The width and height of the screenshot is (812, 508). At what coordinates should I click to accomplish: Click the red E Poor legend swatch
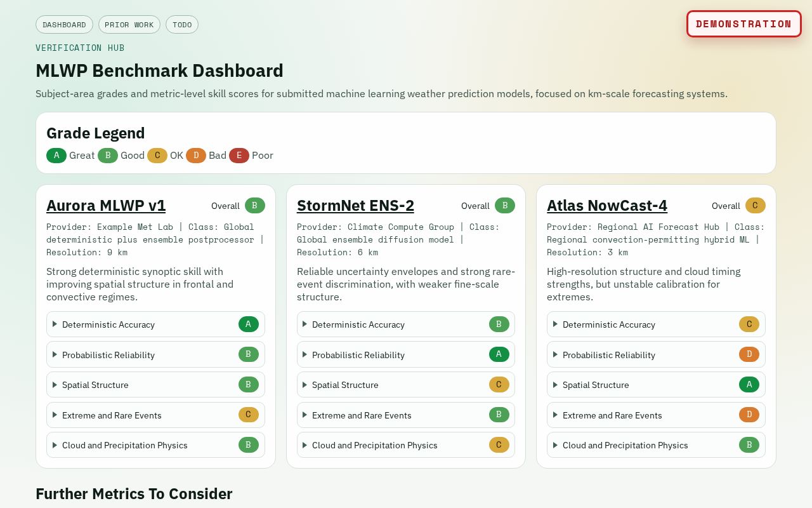point(239,156)
